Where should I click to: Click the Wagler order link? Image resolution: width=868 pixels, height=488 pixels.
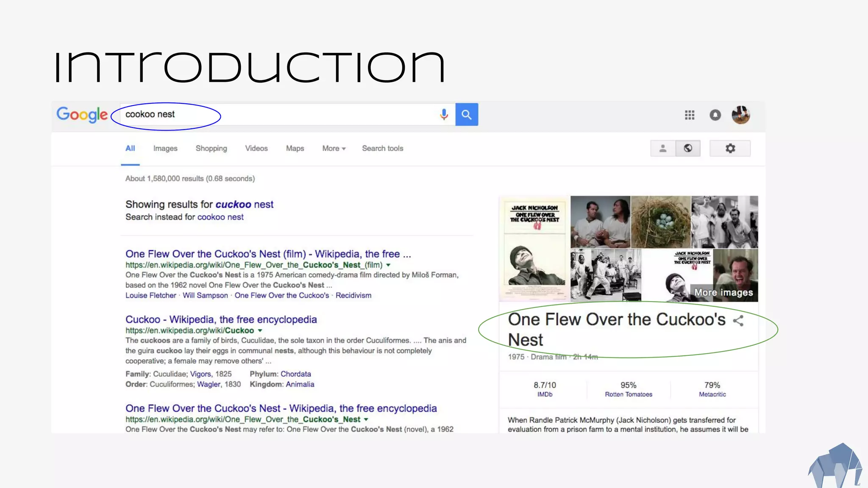pyautogui.click(x=209, y=384)
